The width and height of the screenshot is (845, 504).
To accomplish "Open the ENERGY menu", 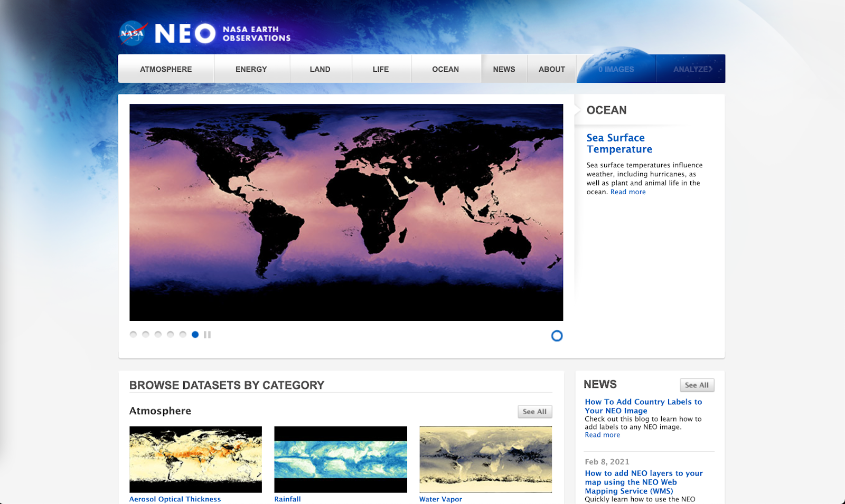I will (251, 69).
